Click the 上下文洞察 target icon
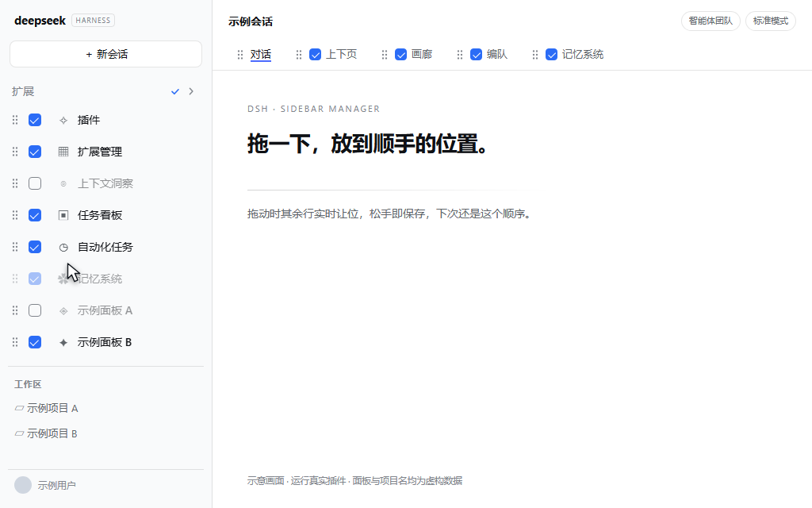The image size is (812, 508). click(63, 183)
